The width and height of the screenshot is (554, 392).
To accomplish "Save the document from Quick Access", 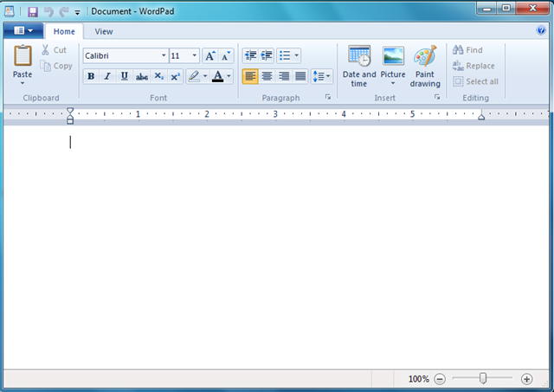I will (33, 11).
